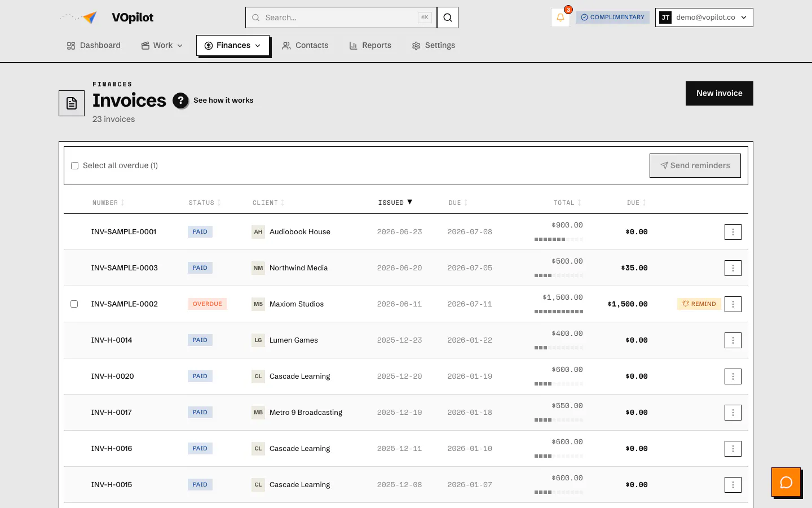Click the NM avatar for Northwind Media
Screen dimensions: 812x508
(258, 268)
